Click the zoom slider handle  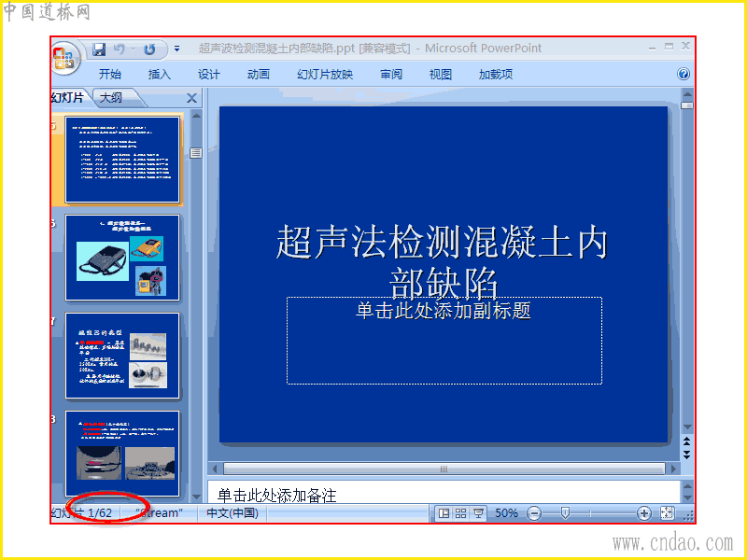[x=565, y=512]
